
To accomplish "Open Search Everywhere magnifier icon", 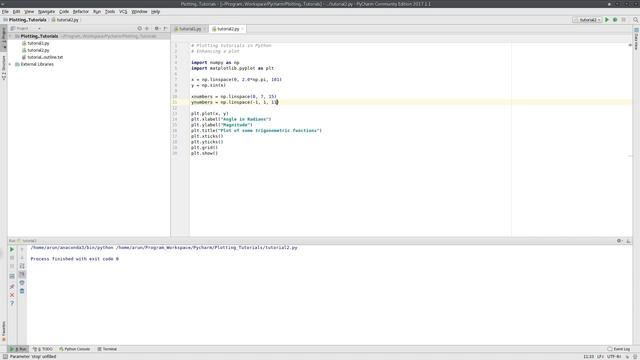I will (x=636, y=20).
